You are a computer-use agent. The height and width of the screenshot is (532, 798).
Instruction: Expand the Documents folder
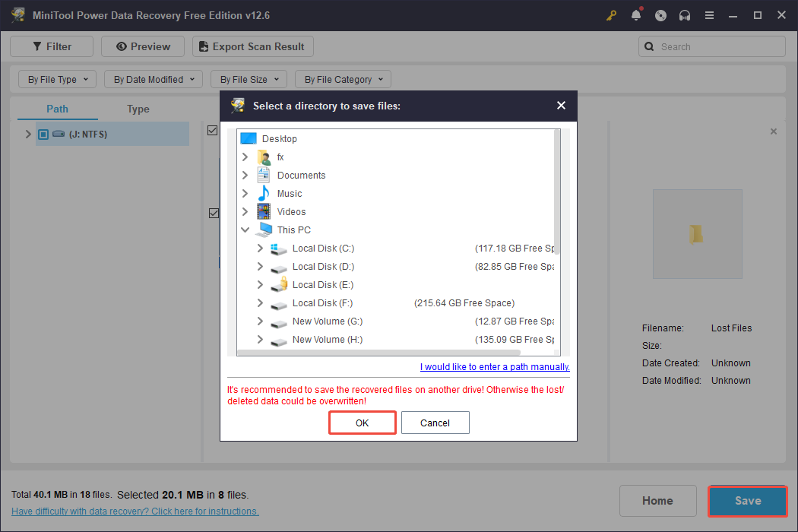click(x=245, y=175)
